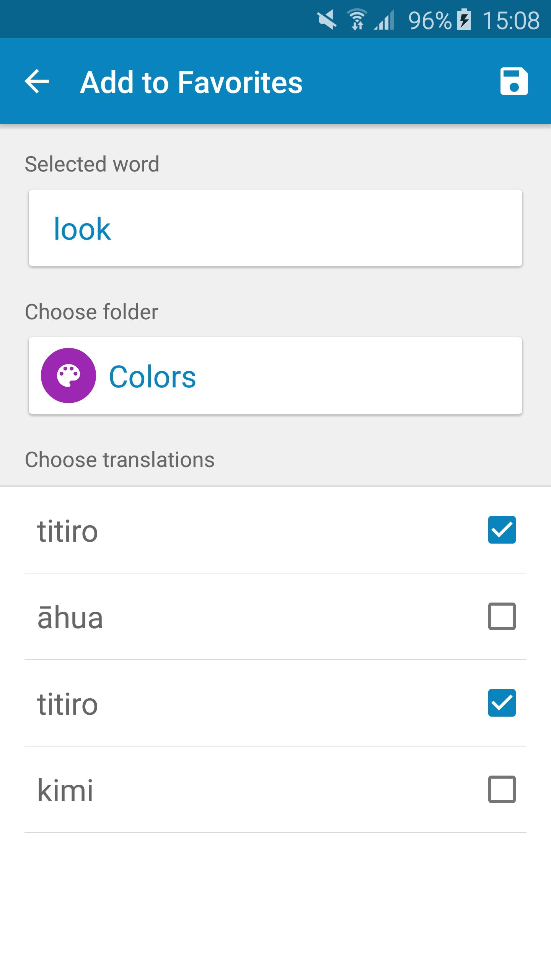Tap the Colors folder name text
Viewport: 551px width, 980px height.
click(x=152, y=377)
